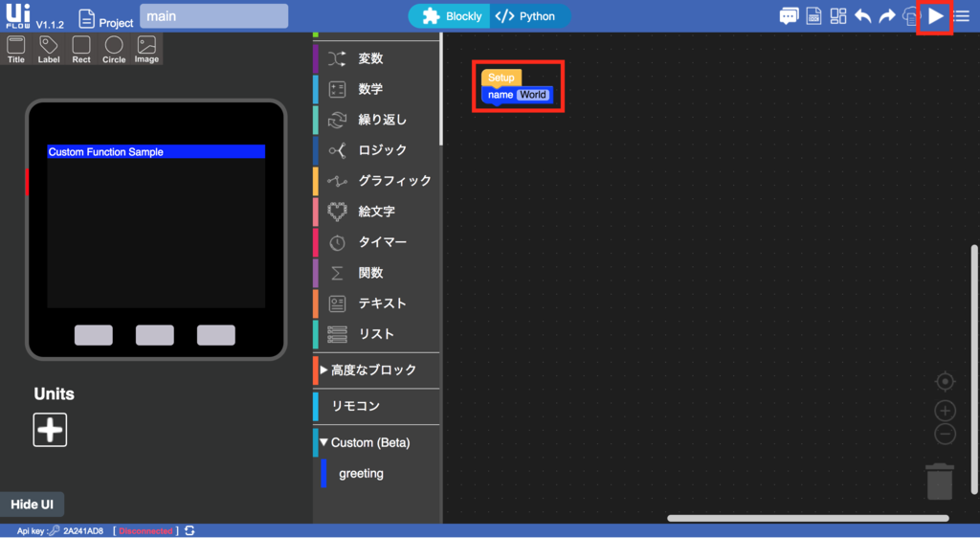Open the リモコン category
This screenshot has width=980, height=538.
tap(377, 407)
